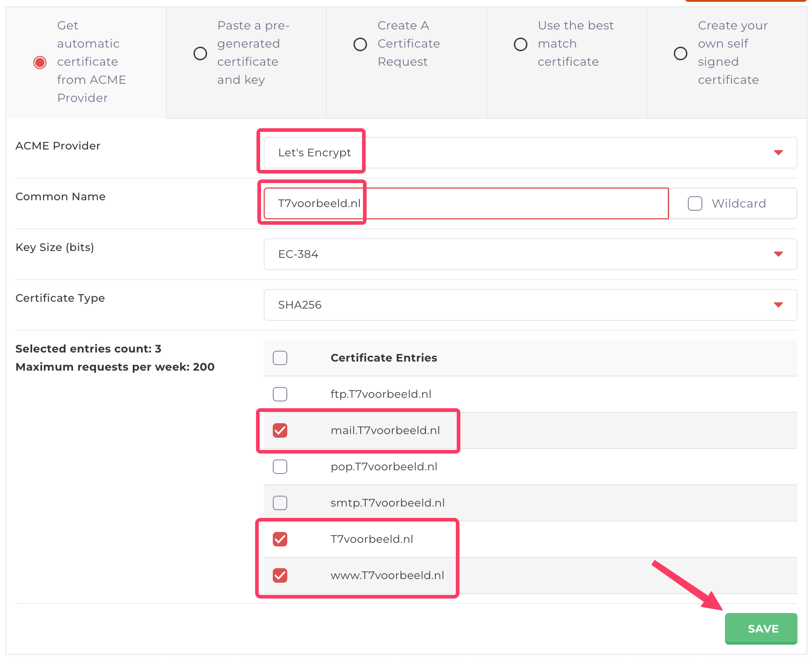Enable the Wildcard checkbox
Screen dimensions: 812x657
click(x=695, y=203)
